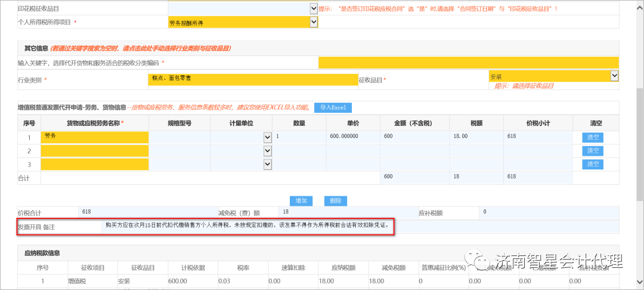This screenshot has width=644, height=290.
Task: Click row 3 单价 field
Action: coord(353,164)
